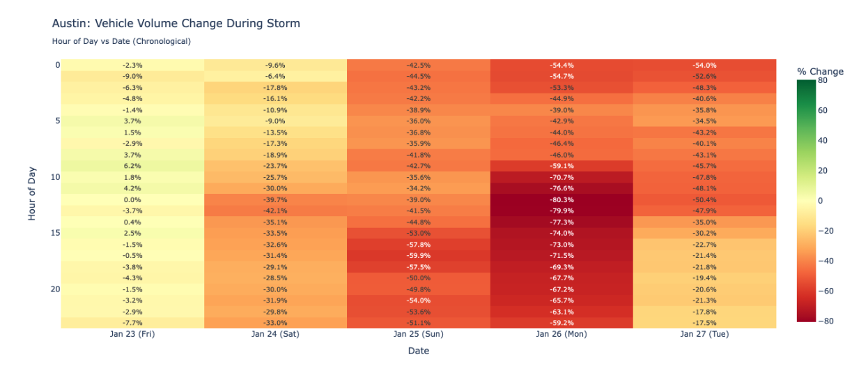
Task: Click the Jan 23 (Fri) date label
Action: (132, 335)
